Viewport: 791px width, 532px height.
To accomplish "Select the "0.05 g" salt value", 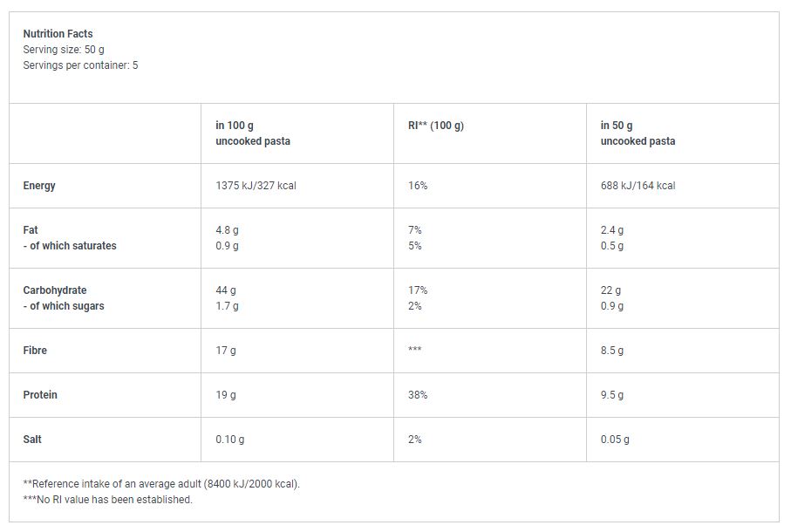I will pyautogui.click(x=615, y=440).
